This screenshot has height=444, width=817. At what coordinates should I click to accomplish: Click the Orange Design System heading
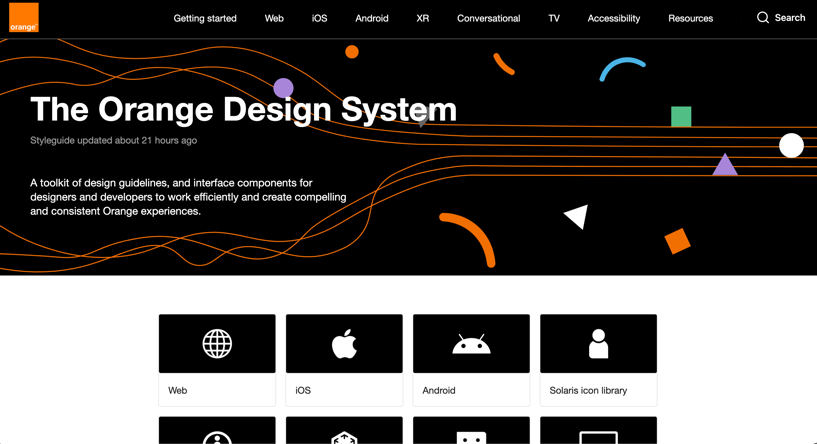243,110
